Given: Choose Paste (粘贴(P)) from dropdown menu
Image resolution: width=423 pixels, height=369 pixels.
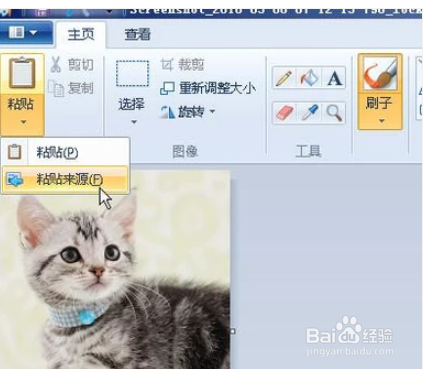Looking at the screenshot, I should point(65,152).
